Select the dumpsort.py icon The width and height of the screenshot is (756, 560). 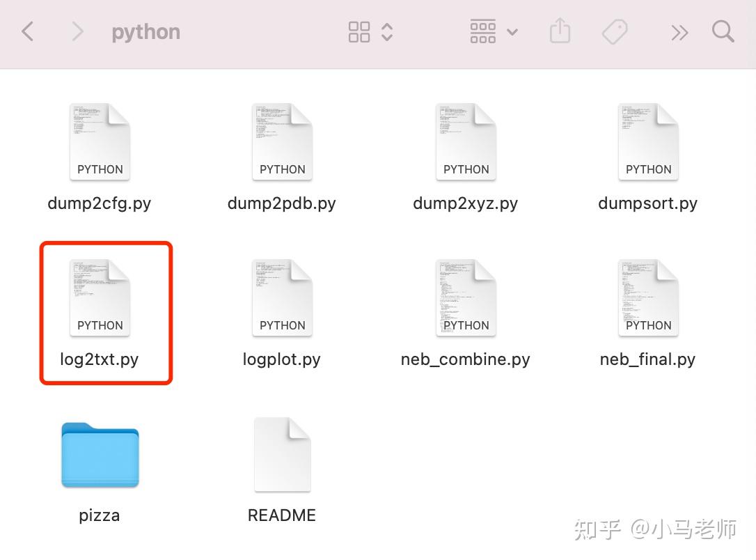647,141
